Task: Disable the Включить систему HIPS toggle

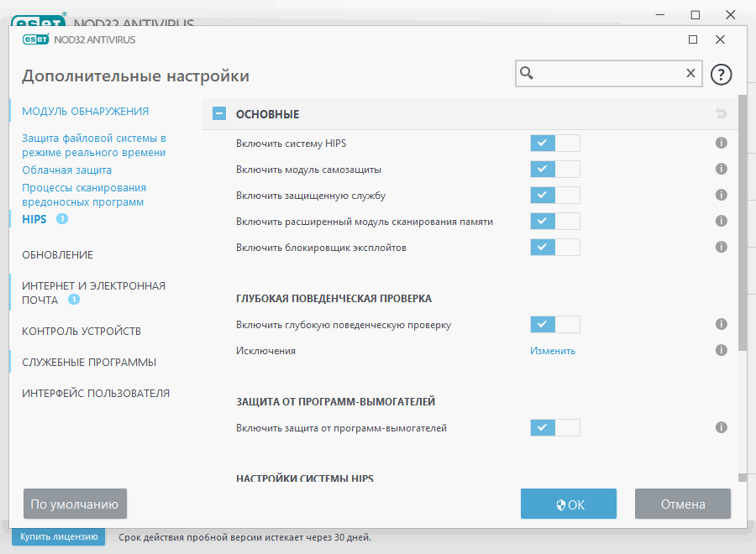Action: [554, 143]
